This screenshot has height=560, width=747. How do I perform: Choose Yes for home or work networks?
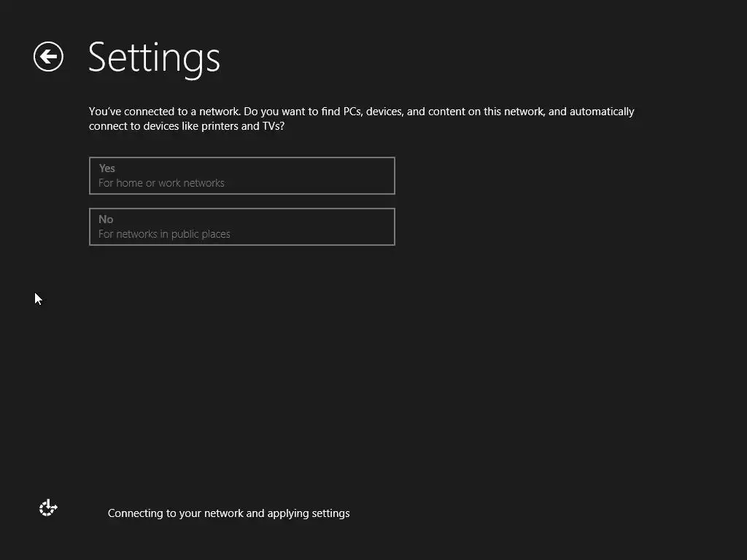coord(241,176)
